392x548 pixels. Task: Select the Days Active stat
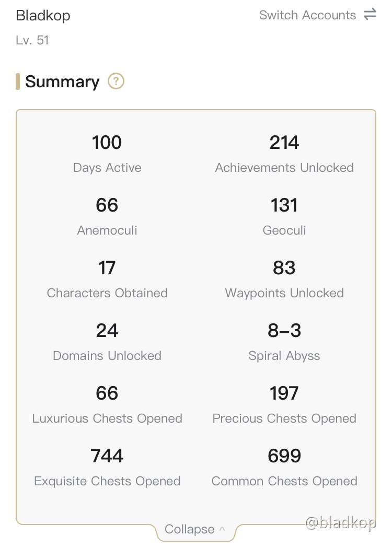coord(107,153)
